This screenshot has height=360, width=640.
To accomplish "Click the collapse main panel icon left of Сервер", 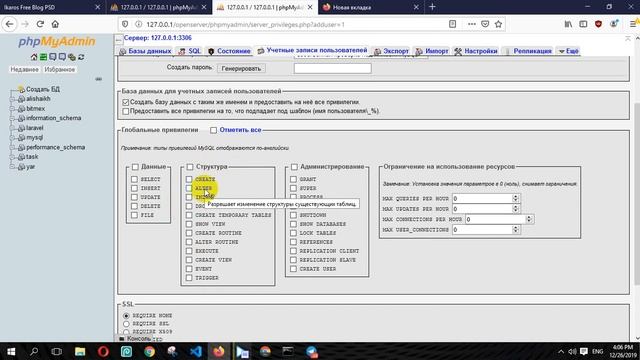I will 119,40.
